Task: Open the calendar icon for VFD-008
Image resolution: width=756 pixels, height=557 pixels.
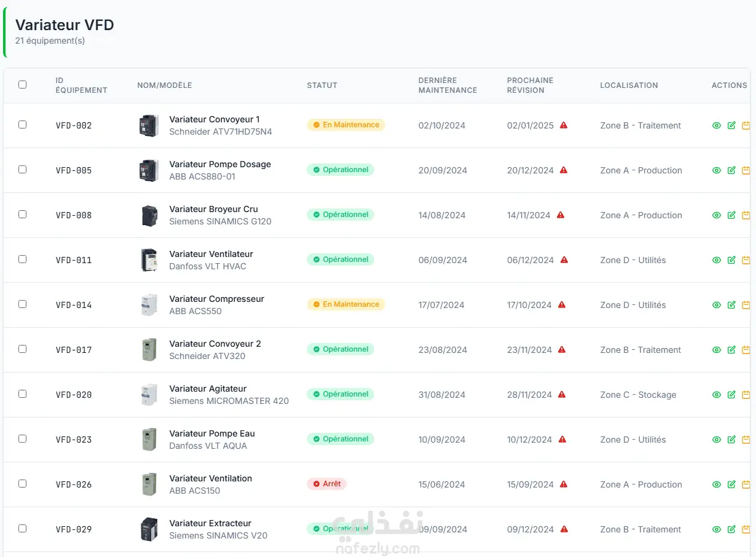Action: (746, 215)
